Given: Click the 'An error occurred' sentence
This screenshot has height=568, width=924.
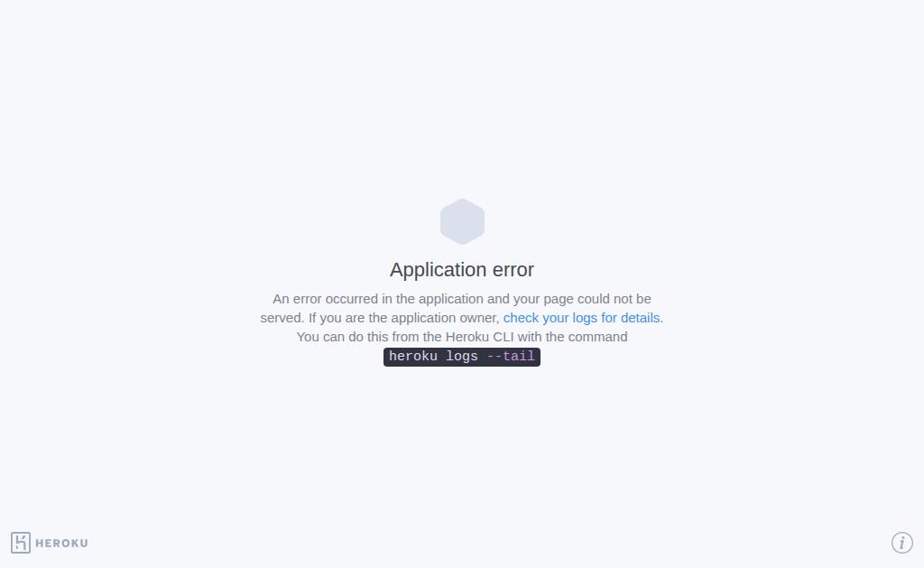Looking at the screenshot, I should coord(462,299).
